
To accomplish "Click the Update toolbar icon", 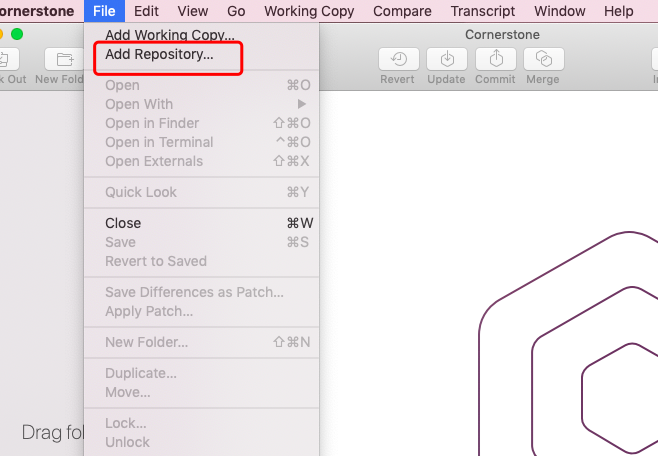I will pyautogui.click(x=447, y=59).
